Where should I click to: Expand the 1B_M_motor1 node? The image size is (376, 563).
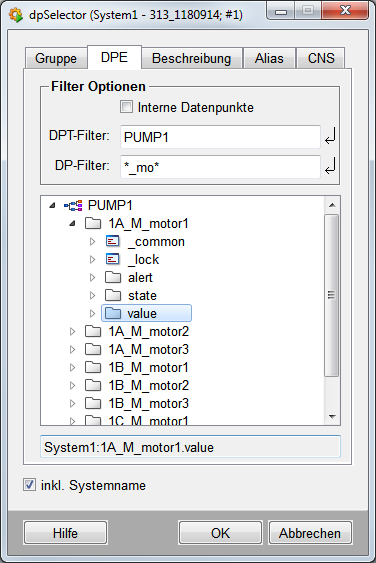click(73, 367)
